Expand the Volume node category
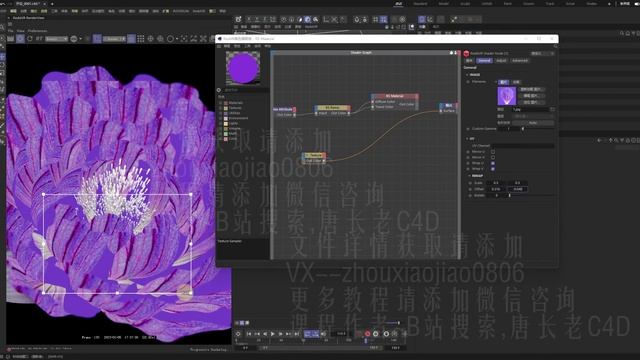Screen dimensions: 640x360 221,129
